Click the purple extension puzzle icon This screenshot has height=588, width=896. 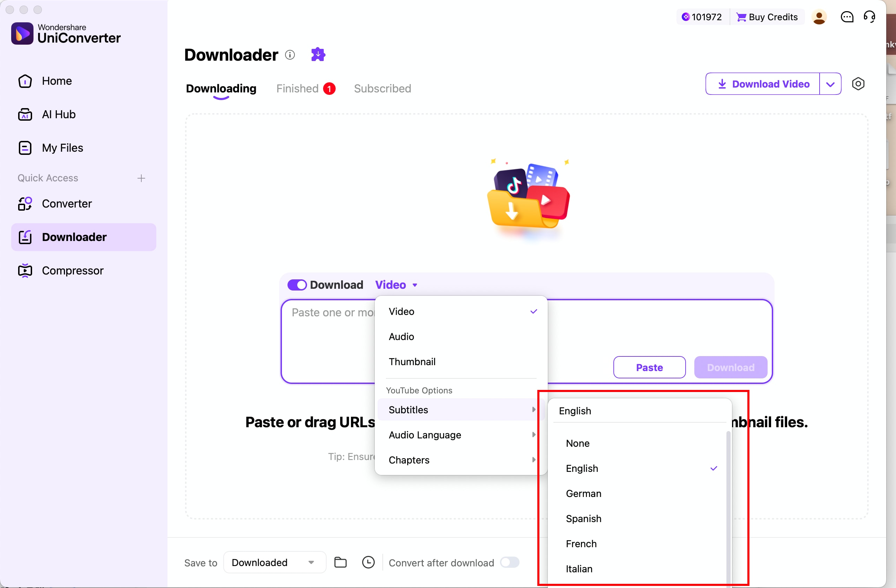pos(318,54)
